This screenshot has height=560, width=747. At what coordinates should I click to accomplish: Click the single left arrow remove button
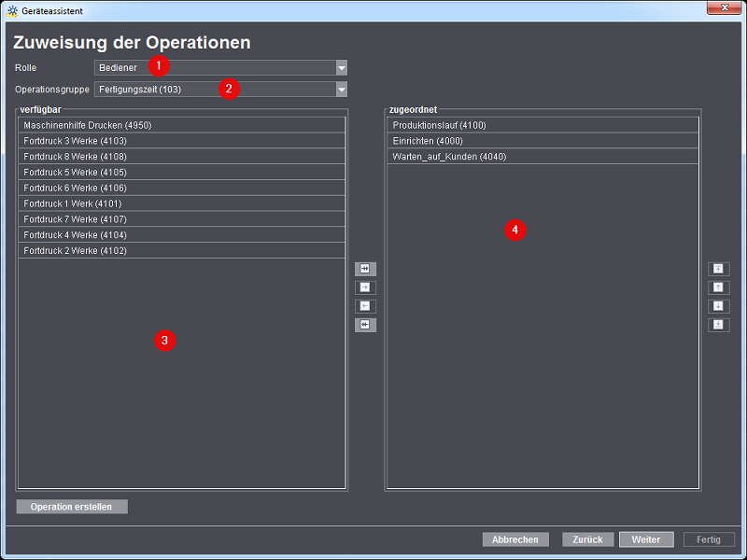pyautogui.click(x=365, y=306)
